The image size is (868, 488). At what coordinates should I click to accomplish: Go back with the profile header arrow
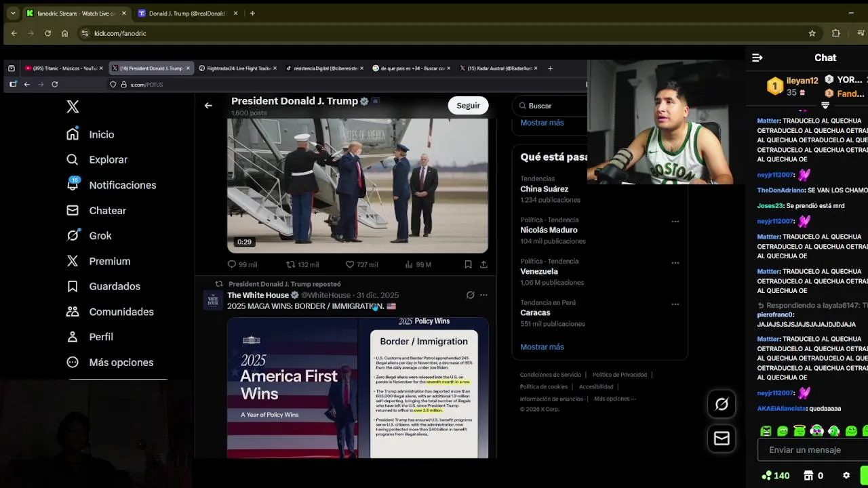pyautogui.click(x=208, y=105)
